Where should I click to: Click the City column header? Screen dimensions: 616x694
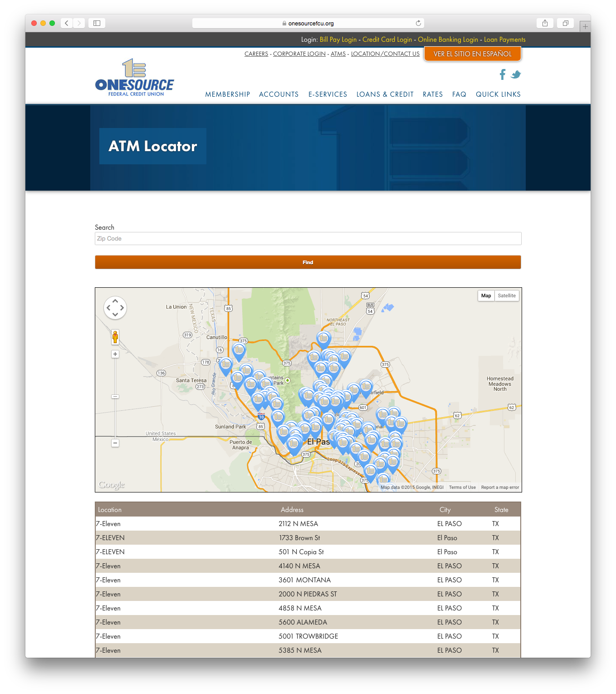coord(445,510)
